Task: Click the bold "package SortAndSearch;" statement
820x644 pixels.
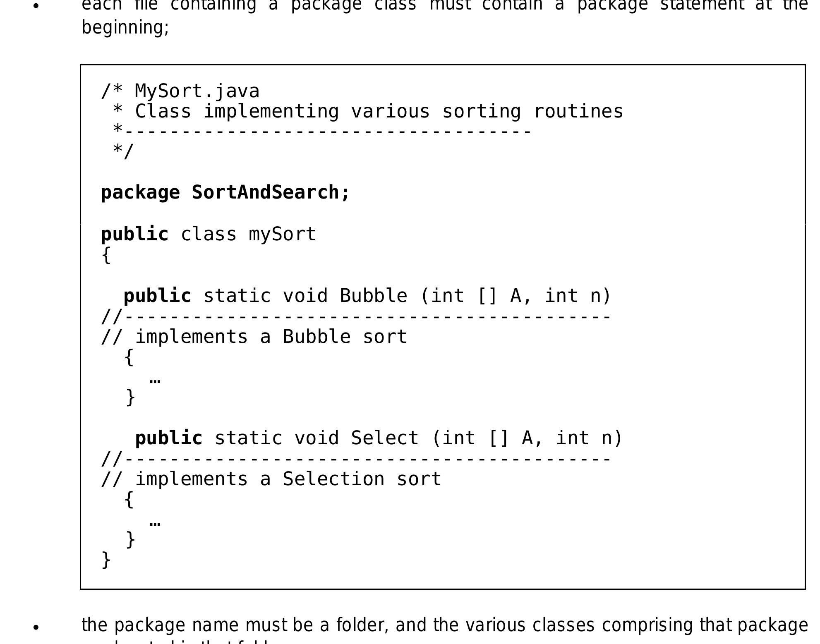Action: (x=225, y=192)
